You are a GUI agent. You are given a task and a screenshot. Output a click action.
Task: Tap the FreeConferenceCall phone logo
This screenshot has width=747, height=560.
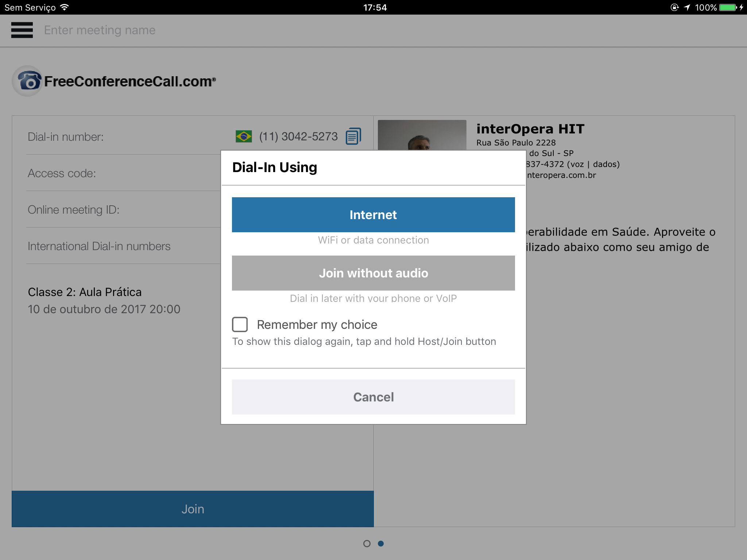(x=28, y=81)
